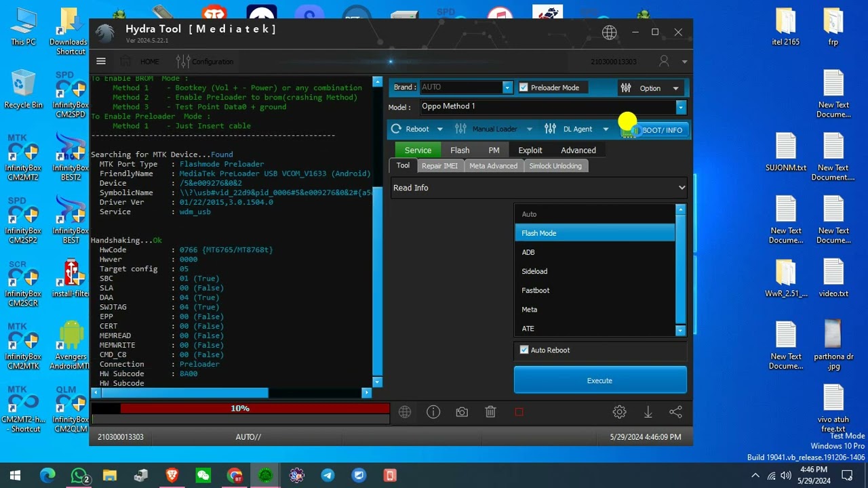Open SUJONM.txt on the desktop
The image size is (868, 488).
pyautogui.click(x=786, y=152)
